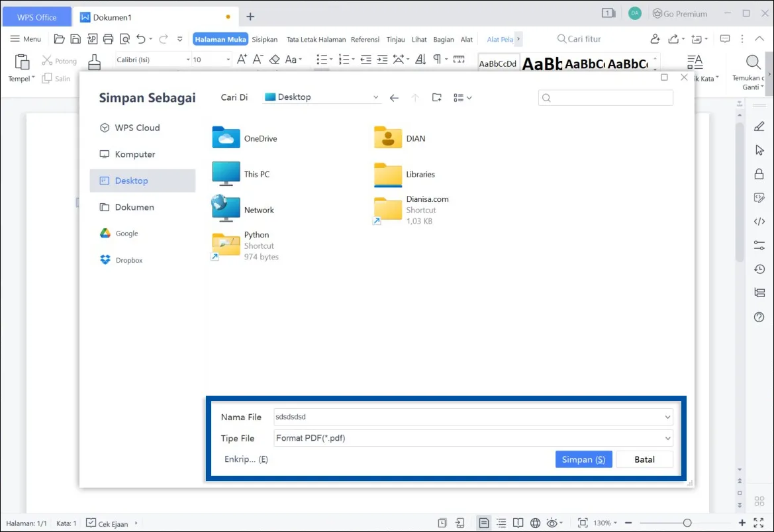Expand the Tipe File format dropdown
Screen dimensions: 774x532
point(667,438)
